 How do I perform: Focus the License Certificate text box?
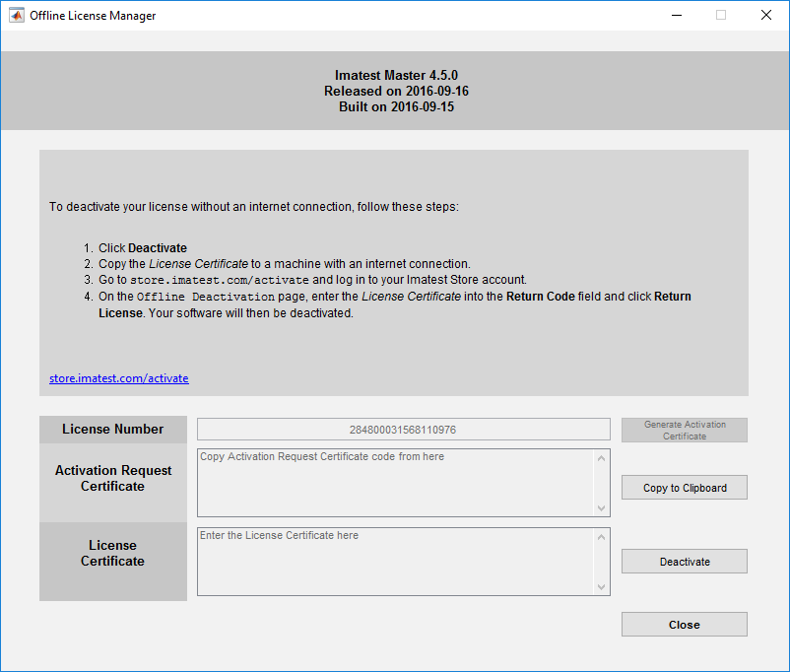(396, 562)
